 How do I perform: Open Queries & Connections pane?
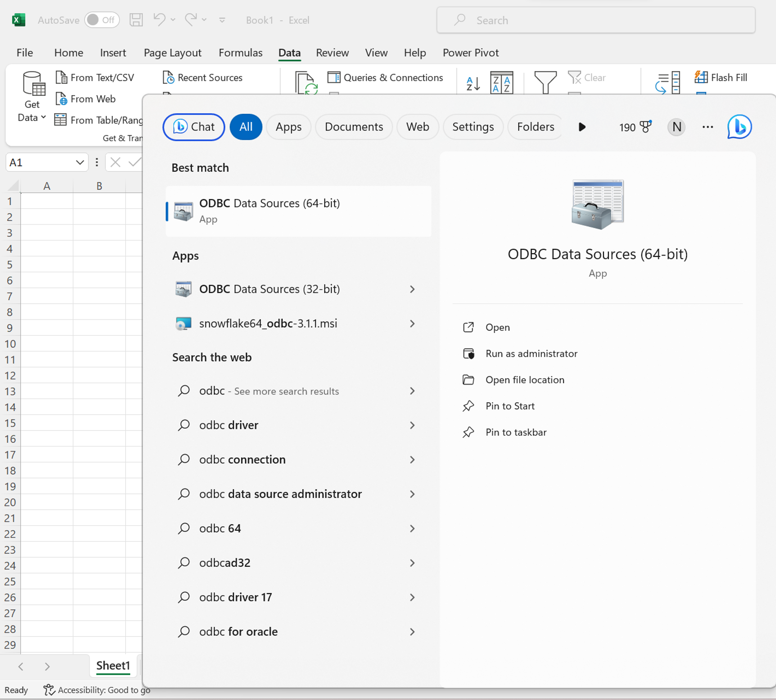pyautogui.click(x=386, y=77)
